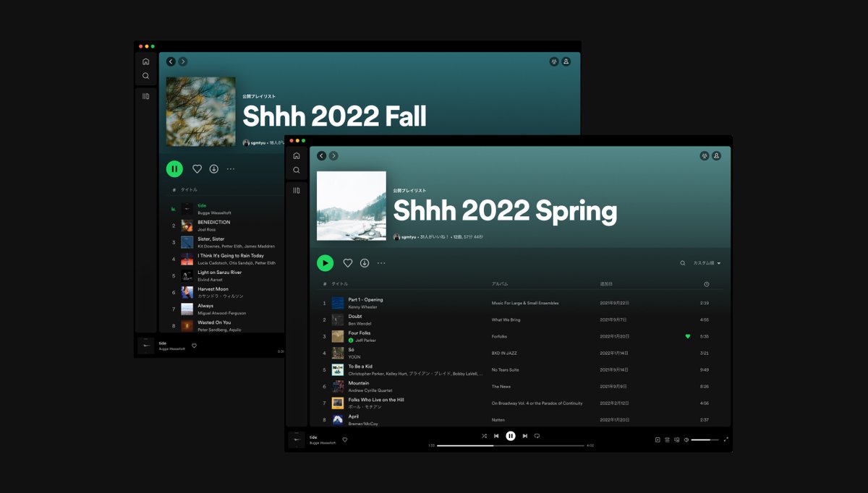Image resolution: width=868 pixels, height=493 pixels.
Task: Click the playback progress bar in Spring player
Action: 511,445
